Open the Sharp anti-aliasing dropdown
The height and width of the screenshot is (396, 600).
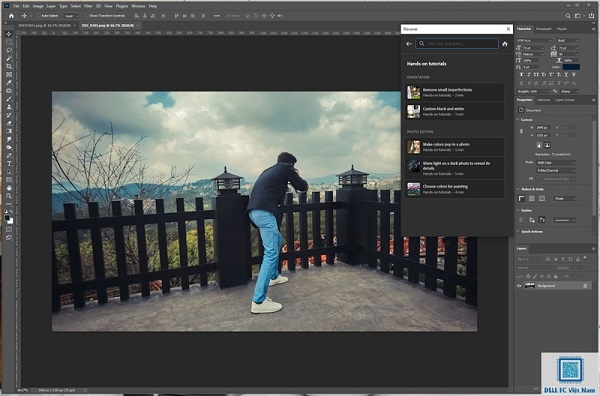(x=569, y=91)
